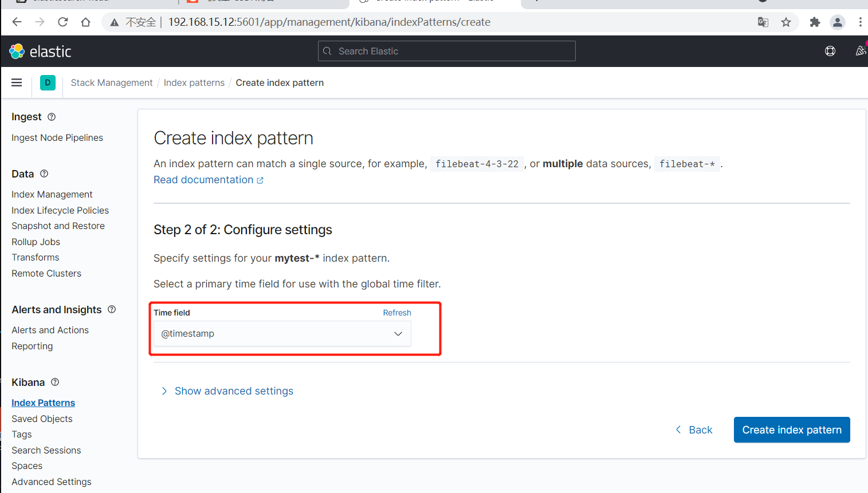Click the browser address bar URL
The width and height of the screenshot is (868, 493).
click(329, 22)
